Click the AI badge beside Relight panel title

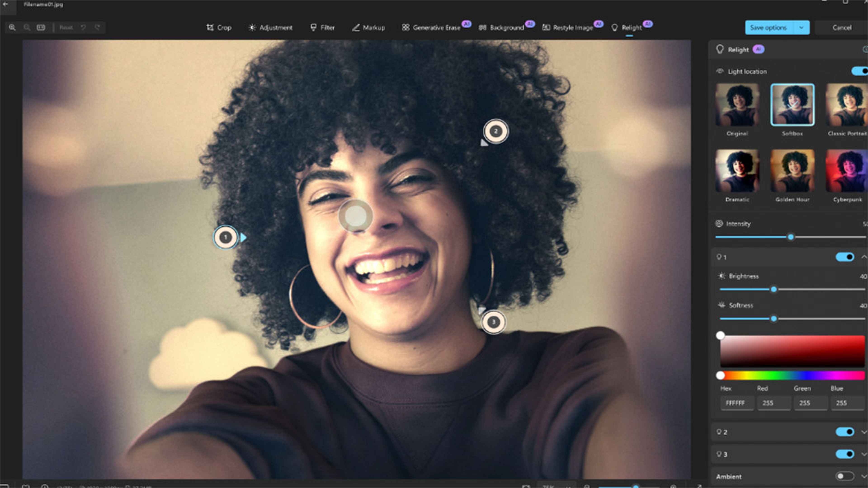pyautogui.click(x=759, y=49)
